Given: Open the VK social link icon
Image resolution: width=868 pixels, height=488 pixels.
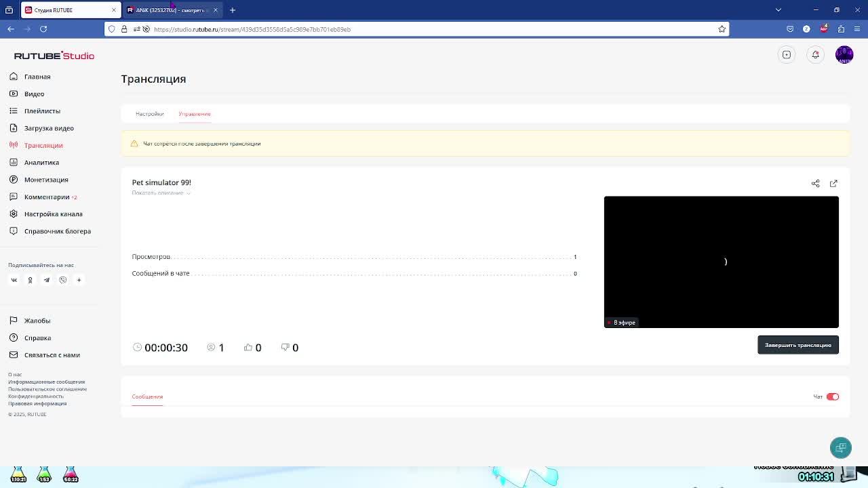Looking at the screenshot, I should tap(14, 280).
